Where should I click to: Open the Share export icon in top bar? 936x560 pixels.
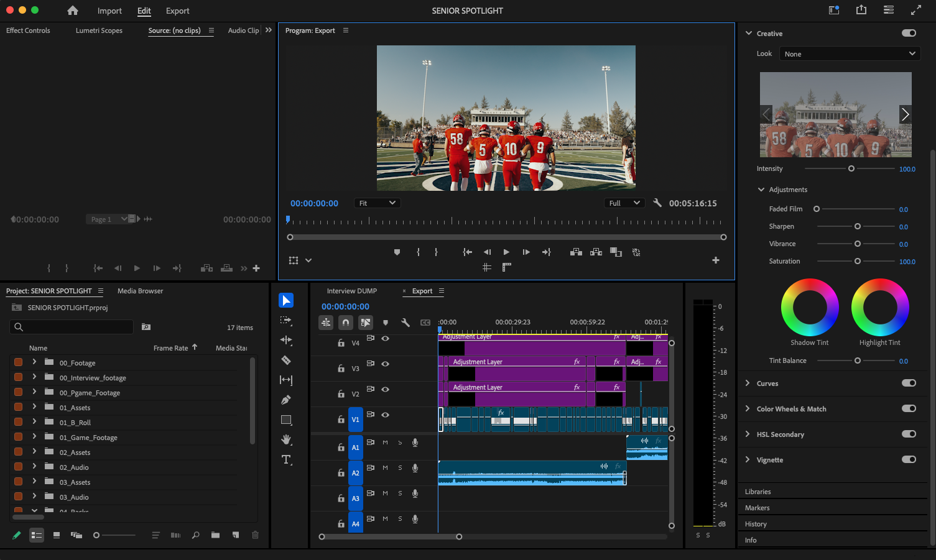pos(861,10)
